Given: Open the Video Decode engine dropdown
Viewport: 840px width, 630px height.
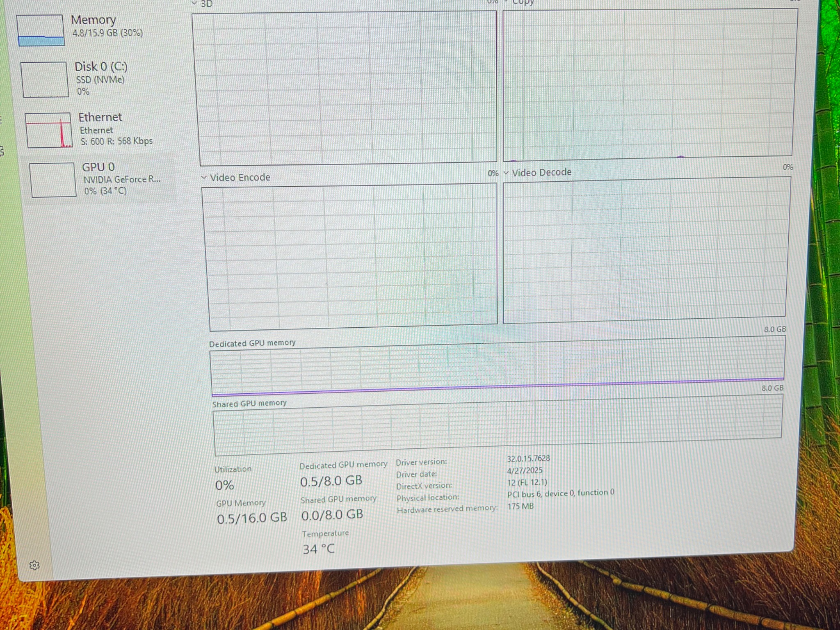Looking at the screenshot, I should (506, 173).
